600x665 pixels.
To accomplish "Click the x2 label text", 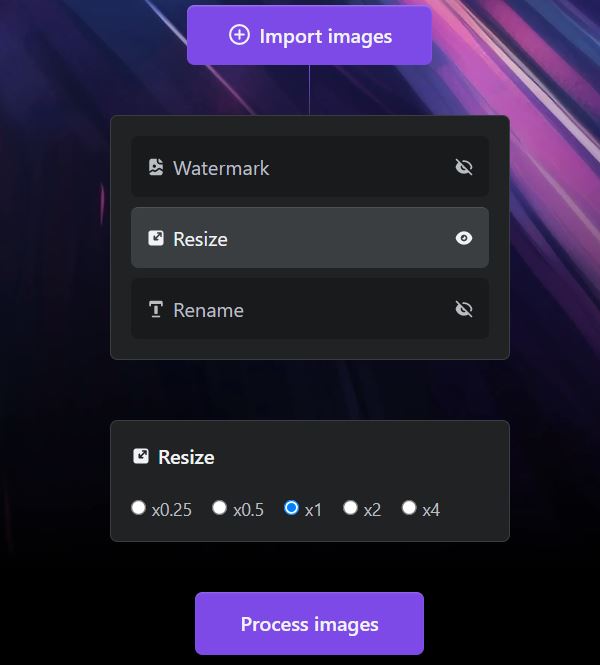I will [372, 510].
